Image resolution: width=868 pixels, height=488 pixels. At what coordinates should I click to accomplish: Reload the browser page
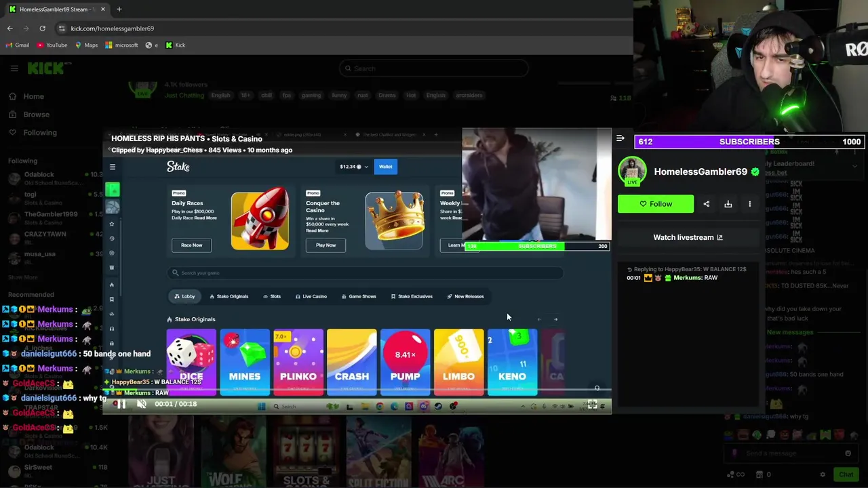coord(42,28)
